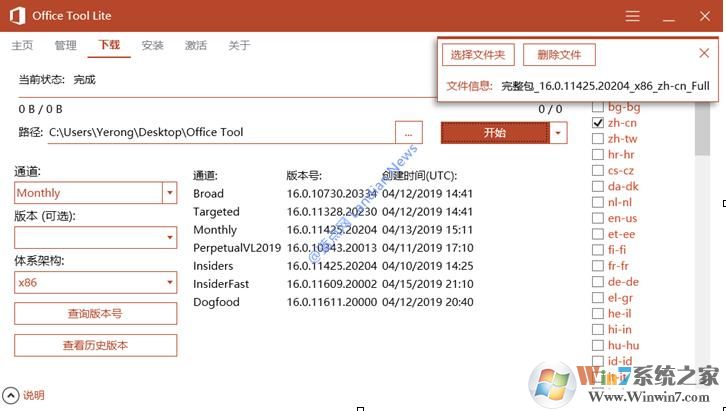
Task: Click the PerpetualVL2019 channel row
Action: (x=333, y=248)
